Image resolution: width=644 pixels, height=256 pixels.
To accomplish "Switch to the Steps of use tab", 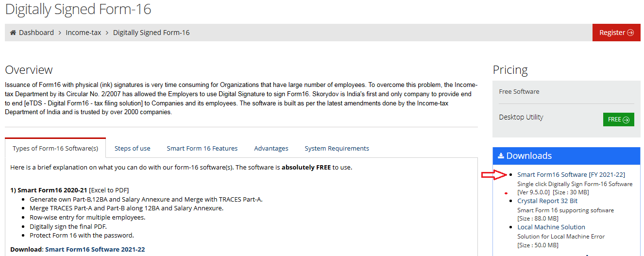I will coord(132,148).
